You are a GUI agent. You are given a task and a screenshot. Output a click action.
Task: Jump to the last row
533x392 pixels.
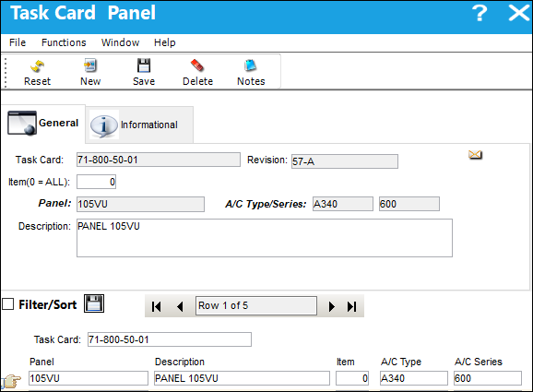[x=352, y=306]
